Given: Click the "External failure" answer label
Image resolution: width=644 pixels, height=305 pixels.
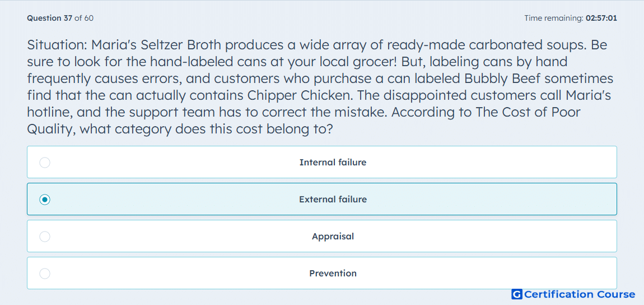Looking at the screenshot, I should [333, 200].
